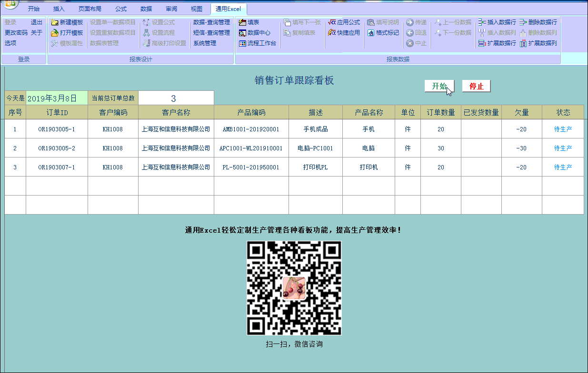The image size is (588, 373).
Task: Open the 页面布局 ribbon tab
Action: pos(90,9)
